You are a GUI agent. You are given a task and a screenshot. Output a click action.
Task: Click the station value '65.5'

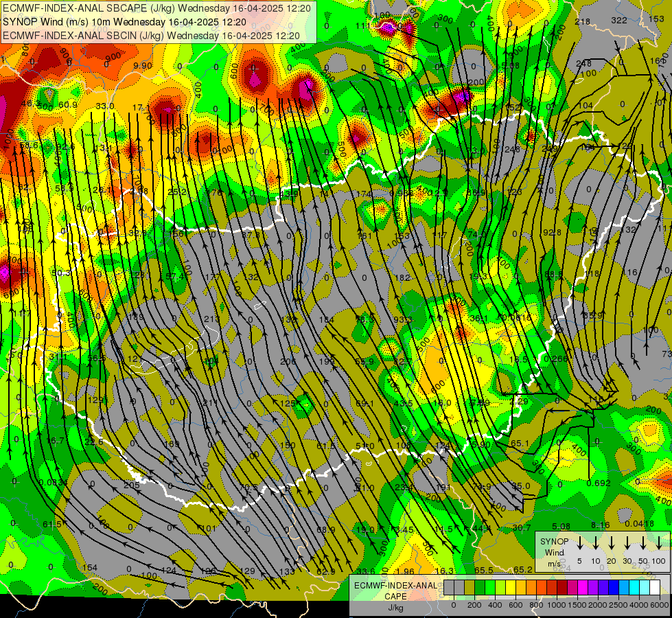pos(483,570)
